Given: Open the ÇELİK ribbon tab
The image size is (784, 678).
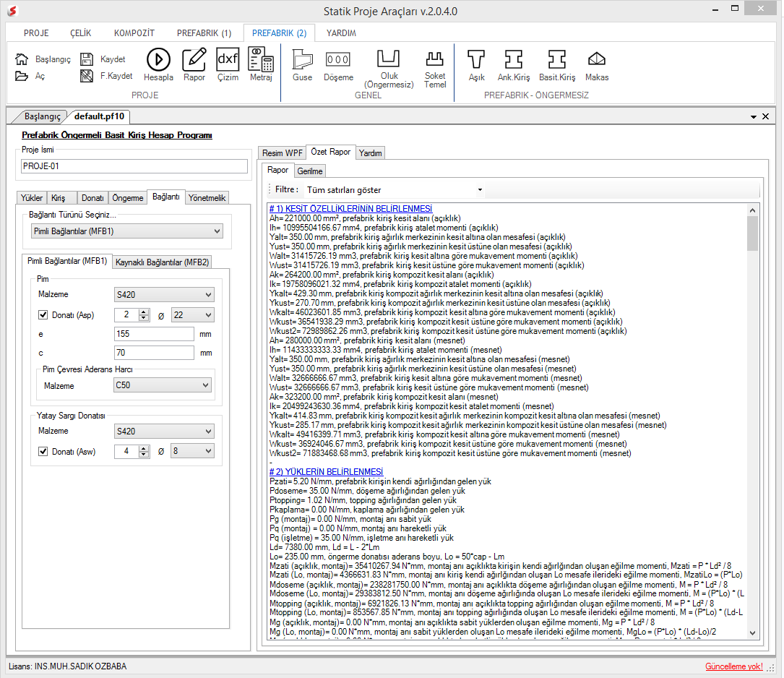Looking at the screenshot, I should pyautogui.click(x=80, y=33).
